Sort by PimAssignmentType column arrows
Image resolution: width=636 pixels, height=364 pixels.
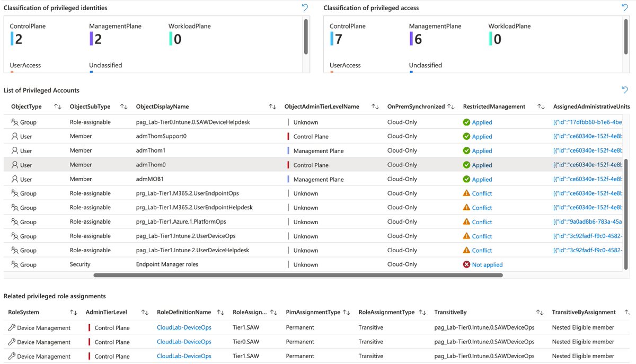click(347, 313)
